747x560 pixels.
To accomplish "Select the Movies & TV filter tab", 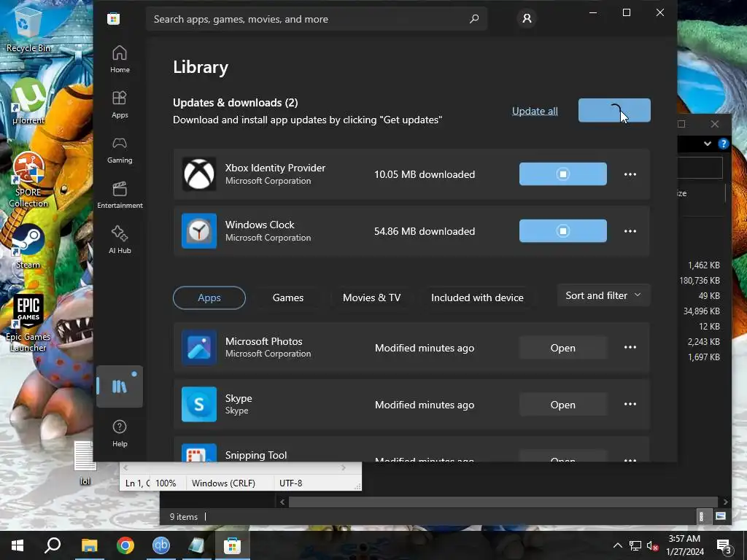I will [371, 297].
